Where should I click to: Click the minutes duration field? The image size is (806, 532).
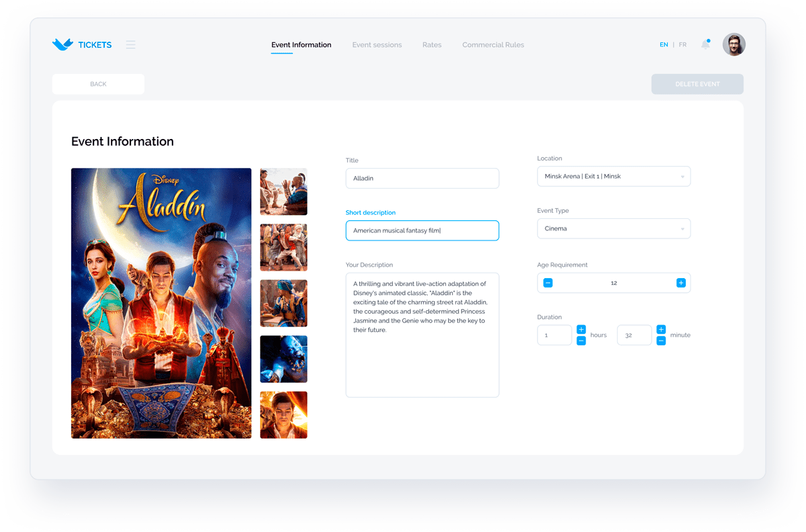tap(634, 335)
